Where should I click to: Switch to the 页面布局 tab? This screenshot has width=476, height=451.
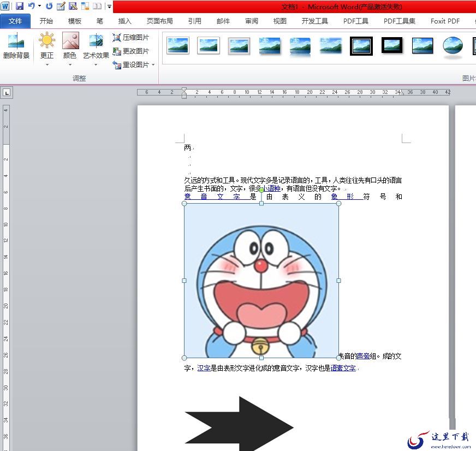160,21
